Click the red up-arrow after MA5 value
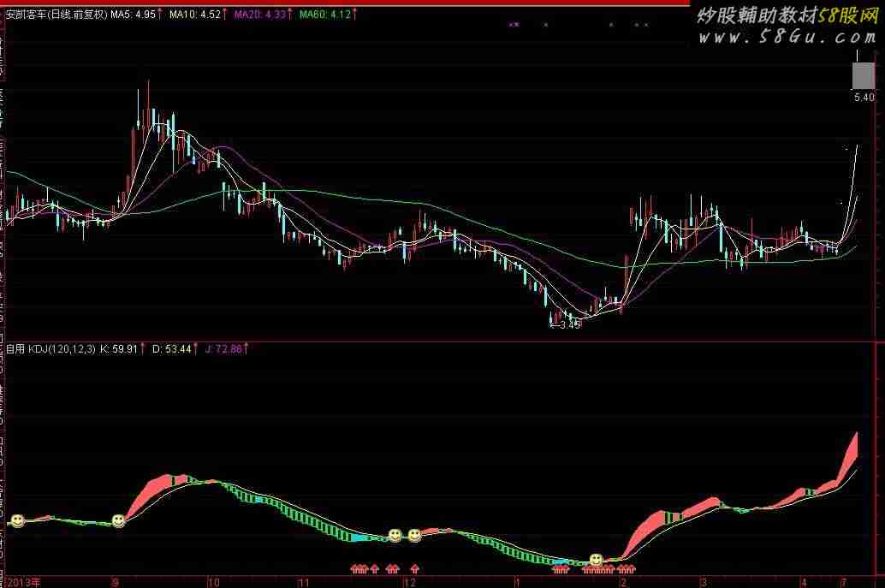 click(160, 15)
